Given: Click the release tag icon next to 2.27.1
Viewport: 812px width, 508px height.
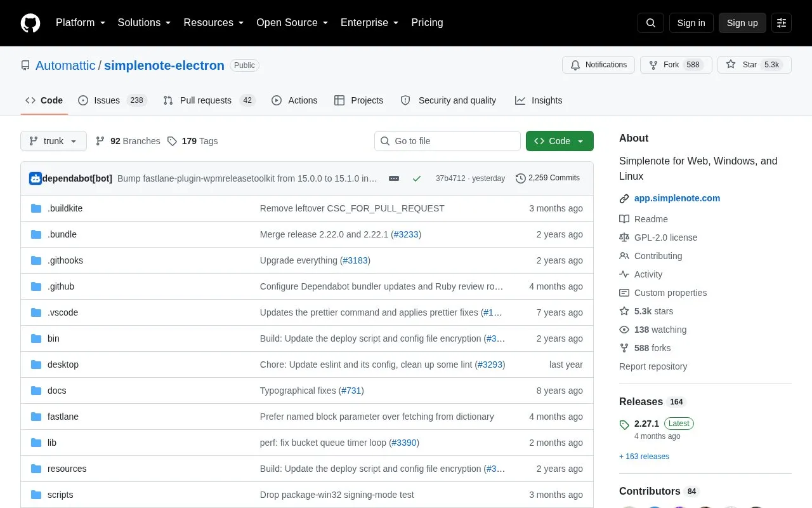Looking at the screenshot, I should click(624, 425).
